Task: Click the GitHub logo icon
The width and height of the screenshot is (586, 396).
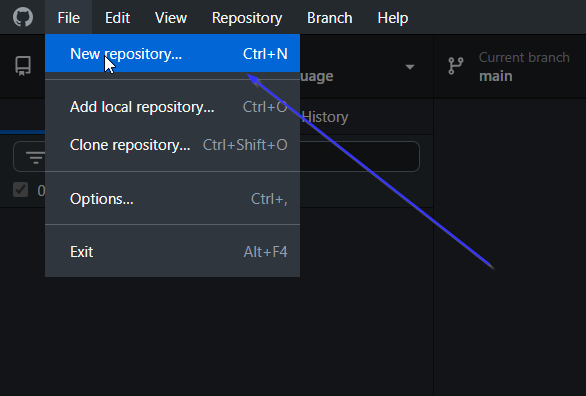Action: click(x=23, y=17)
